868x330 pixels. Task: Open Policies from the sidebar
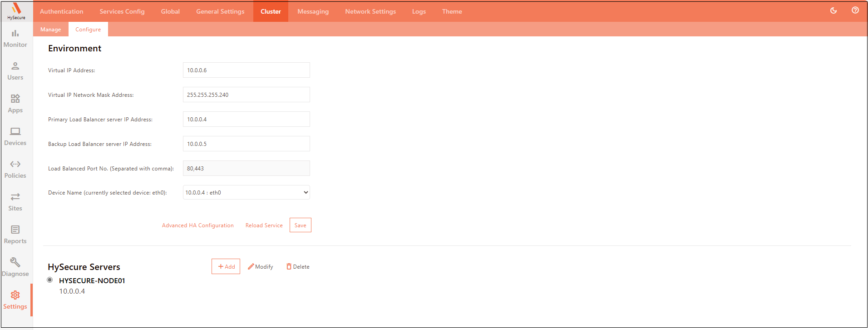[x=15, y=170]
